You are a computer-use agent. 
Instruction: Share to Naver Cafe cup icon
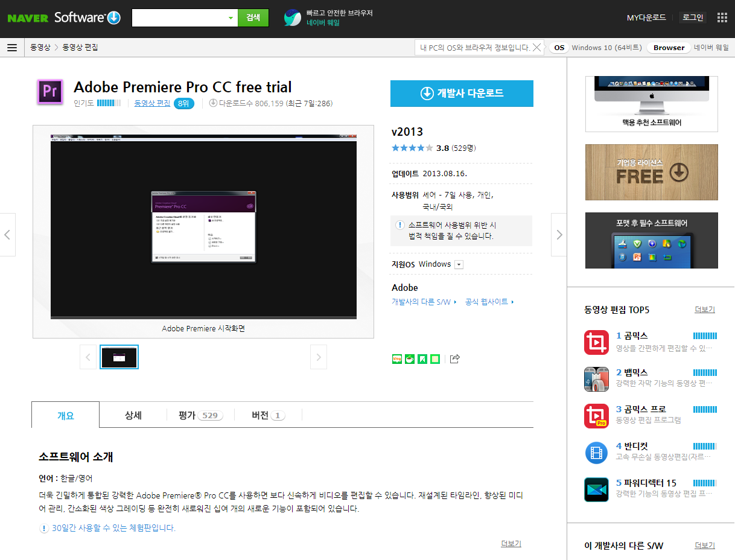(x=410, y=359)
